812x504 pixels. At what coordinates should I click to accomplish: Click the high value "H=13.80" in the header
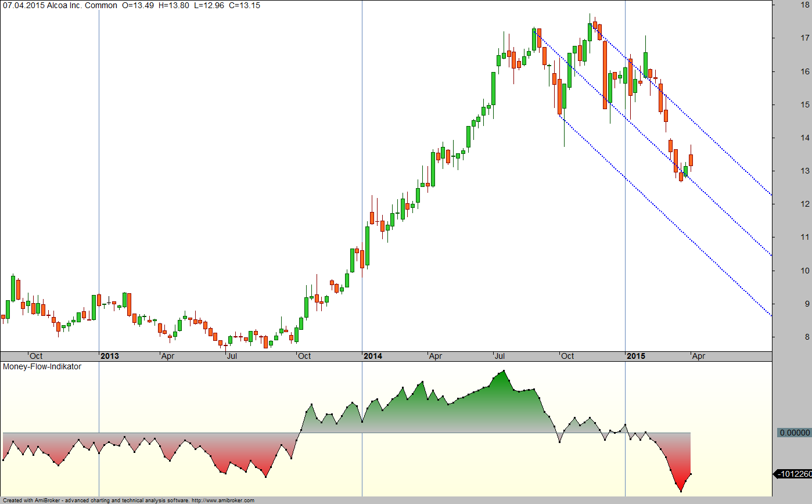tap(175, 6)
